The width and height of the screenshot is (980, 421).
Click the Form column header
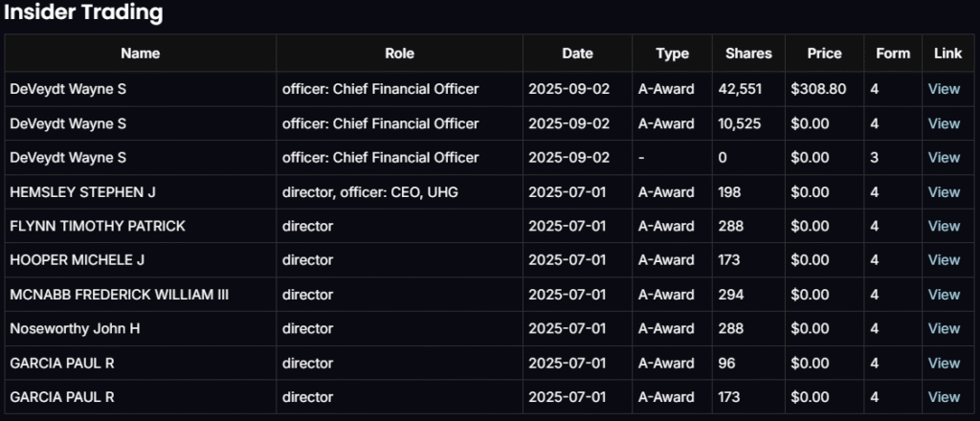tap(893, 54)
